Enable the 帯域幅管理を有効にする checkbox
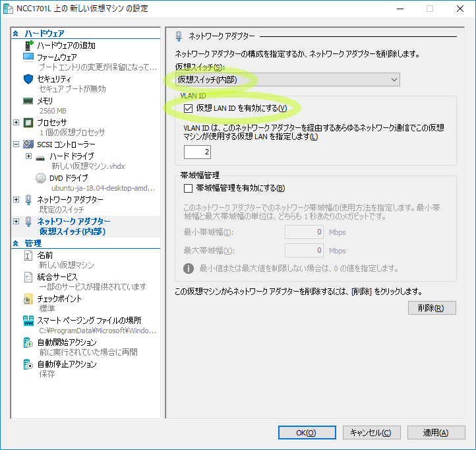476x450 pixels. pos(188,189)
